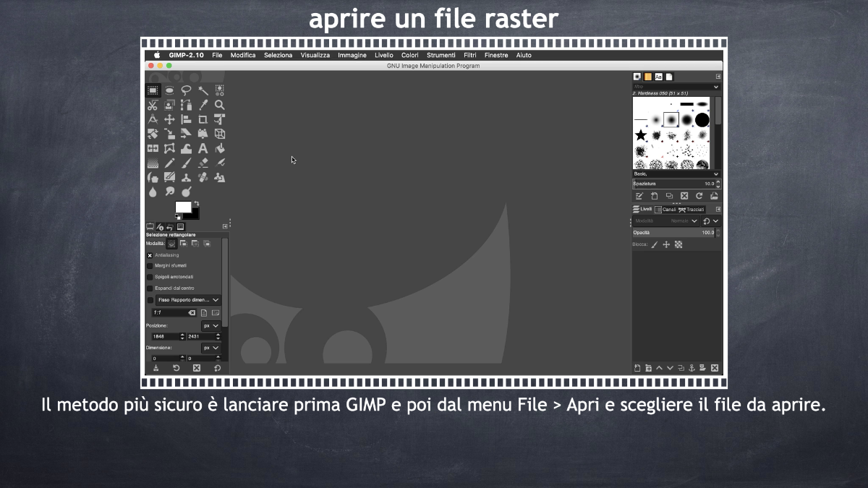
Task: Click the Color Picker eyedropper tool
Action: [203, 105]
